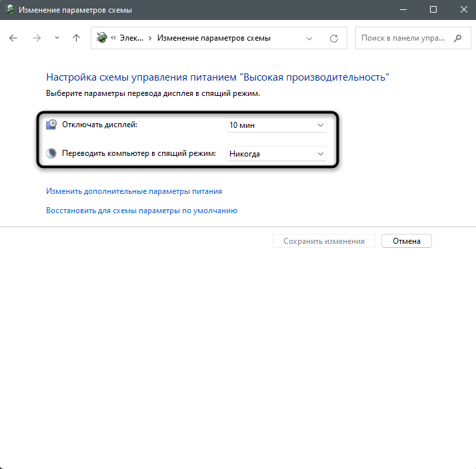Click the breadcrumb double-chevron overflow
The image size is (476, 469).
pos(113,38)
